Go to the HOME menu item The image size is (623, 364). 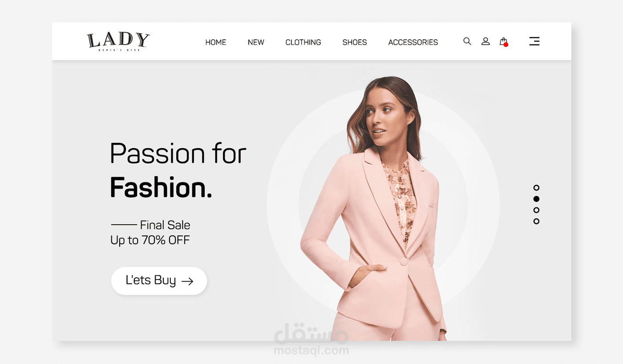coord(216,42)
